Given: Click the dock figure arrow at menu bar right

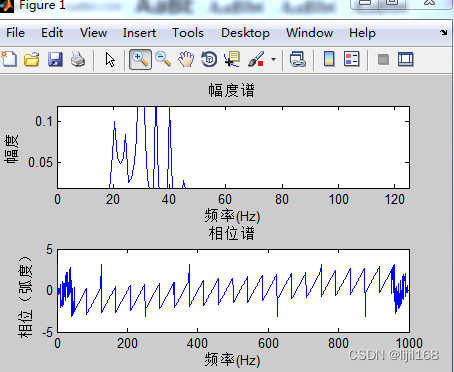Looking at the screenshot, I should [x=444, y=32].
